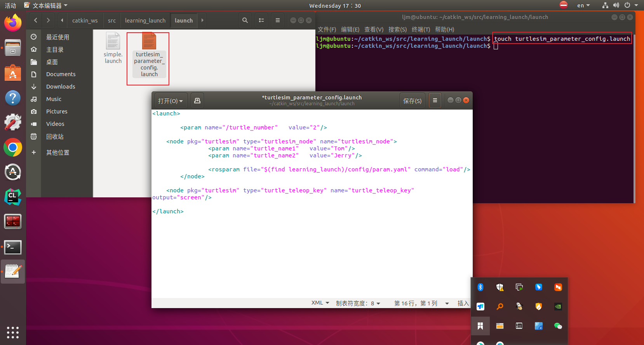Open Downloads in the Files sidebar
Viewport: 644px width, 345px height.
coord(61,87)
